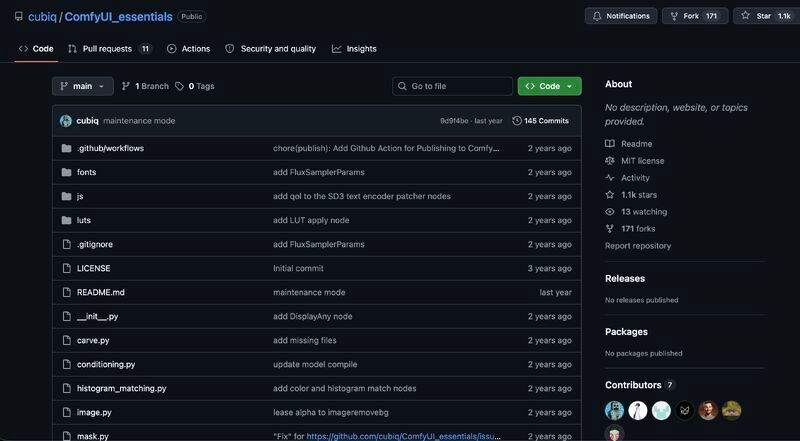
Task: Open the conditioning.py file
Action: coord(106,364)
